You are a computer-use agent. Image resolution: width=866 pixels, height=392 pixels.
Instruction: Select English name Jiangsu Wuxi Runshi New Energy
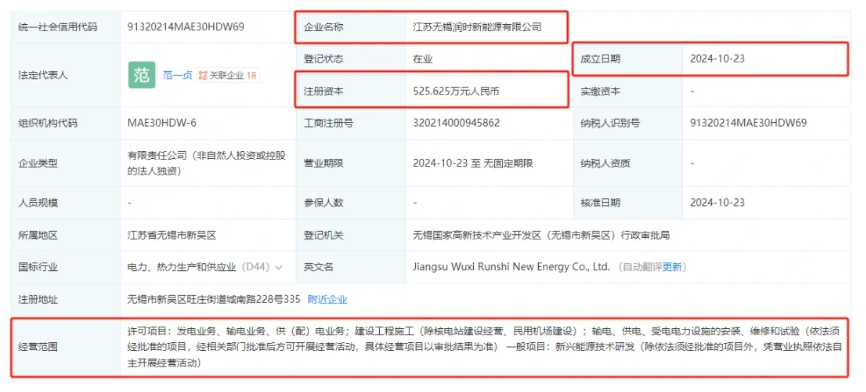[511, 267]
